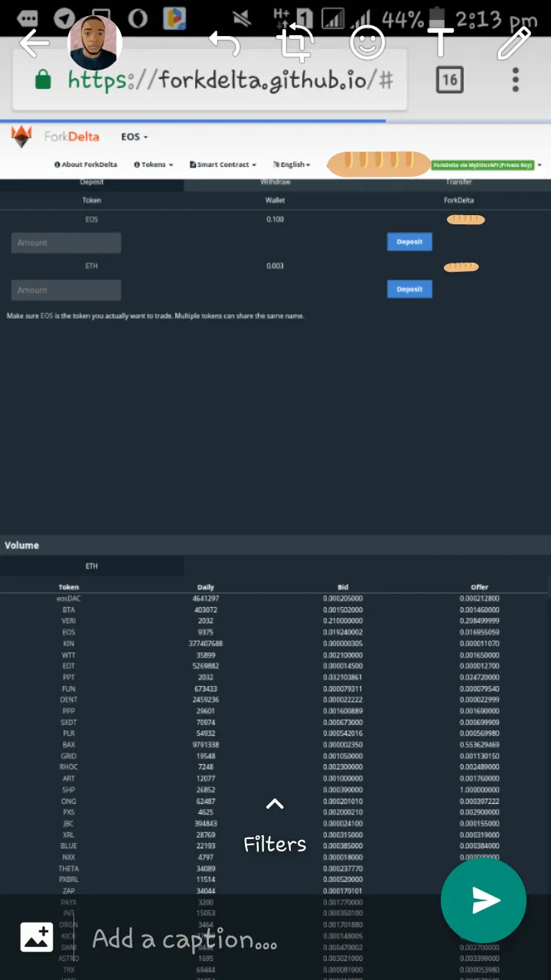551x980 pixels.
Task: Select the text T tool
Action: point(441,43)
